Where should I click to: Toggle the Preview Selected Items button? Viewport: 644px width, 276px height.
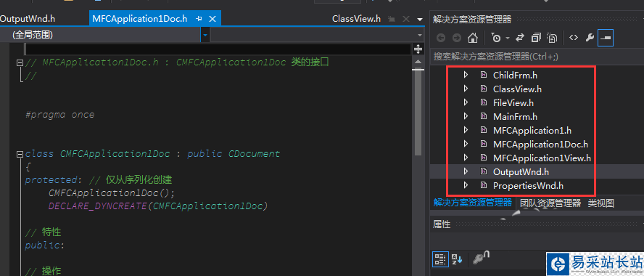tap(606, 38)
